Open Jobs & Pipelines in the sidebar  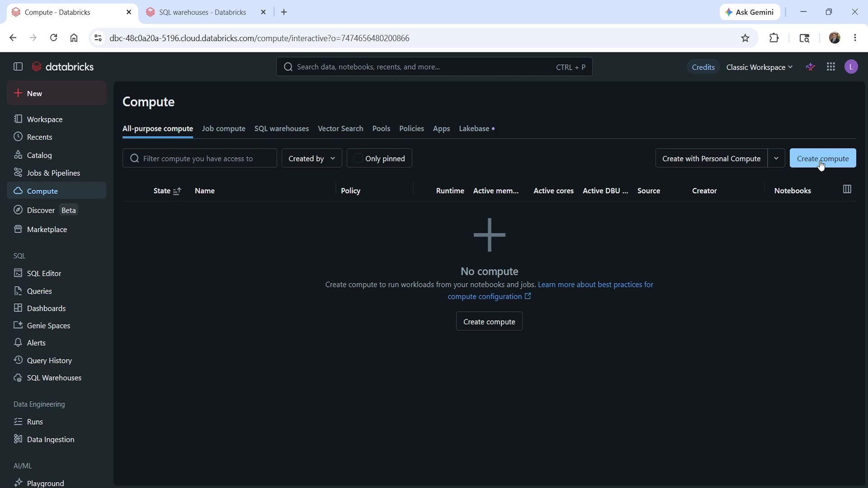(x=57, y=173)
